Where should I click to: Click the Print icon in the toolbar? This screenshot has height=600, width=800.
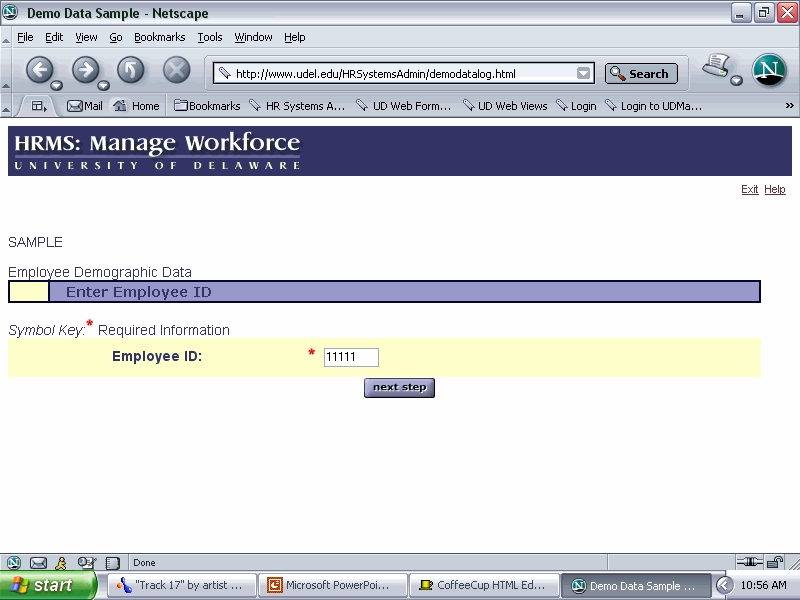click(x=717, y=67)
